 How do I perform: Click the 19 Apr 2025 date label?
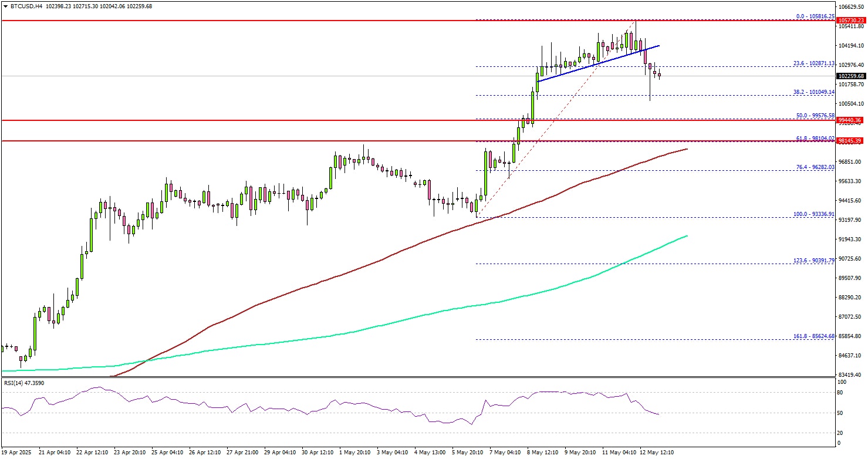point(16,453)
